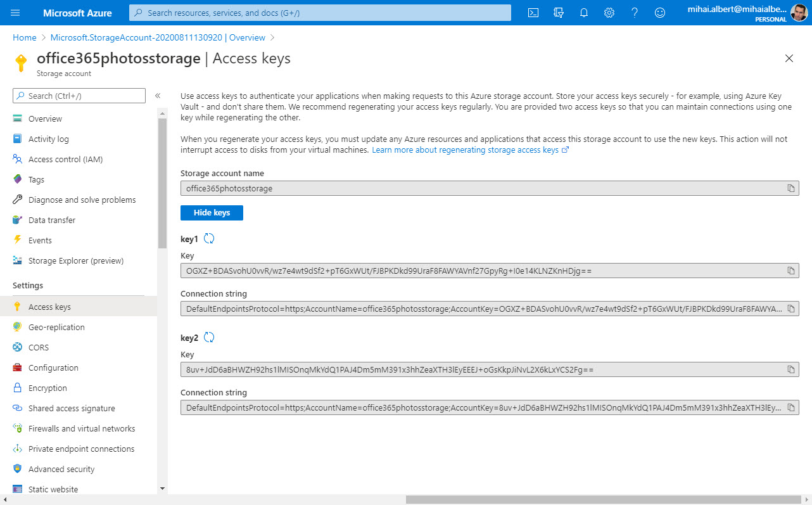The height and width of the screenshot is (505, 812).
Task: Focus the sidebar Search (Ctrl+/) field
Action: point(79,96)
